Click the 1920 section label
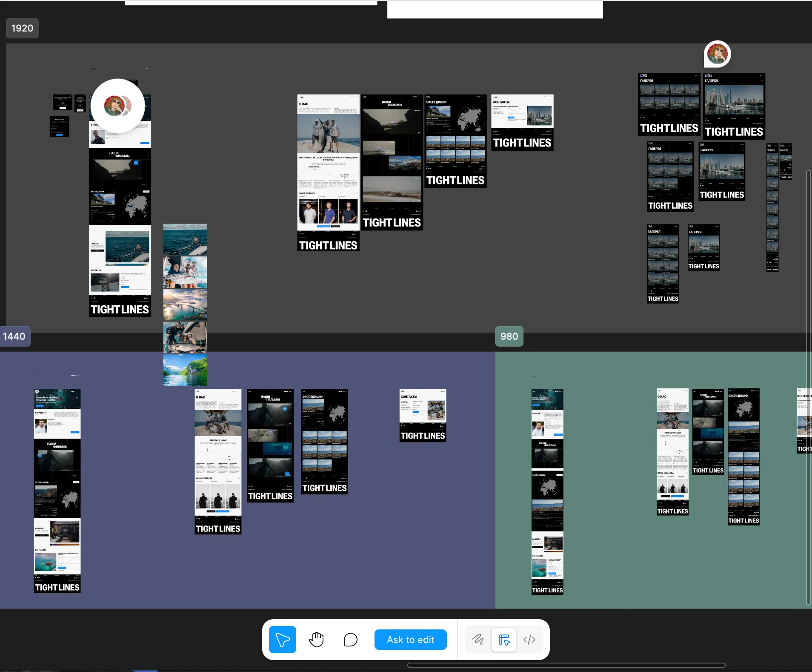 [x=22, y=28]
